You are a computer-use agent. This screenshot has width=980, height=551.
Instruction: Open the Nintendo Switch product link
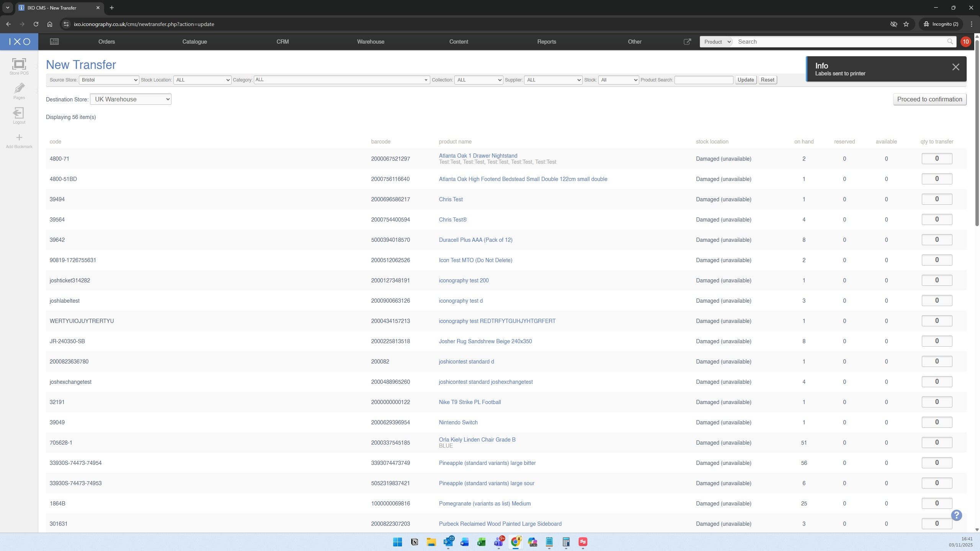[x=458, y=422]
